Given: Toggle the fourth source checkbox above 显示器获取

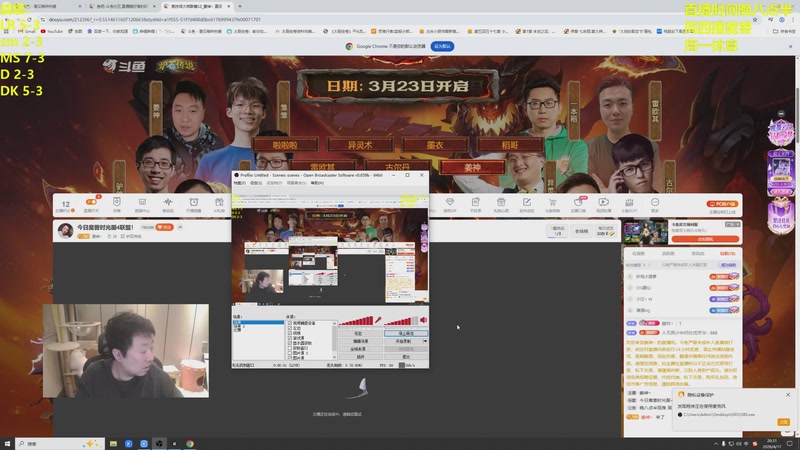Looking at the screenshot, I should click(290, 338).
